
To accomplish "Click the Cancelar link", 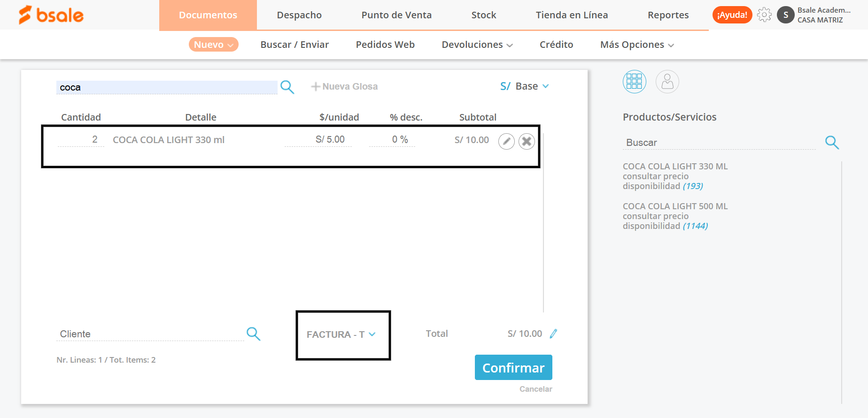I will point(535,389).
